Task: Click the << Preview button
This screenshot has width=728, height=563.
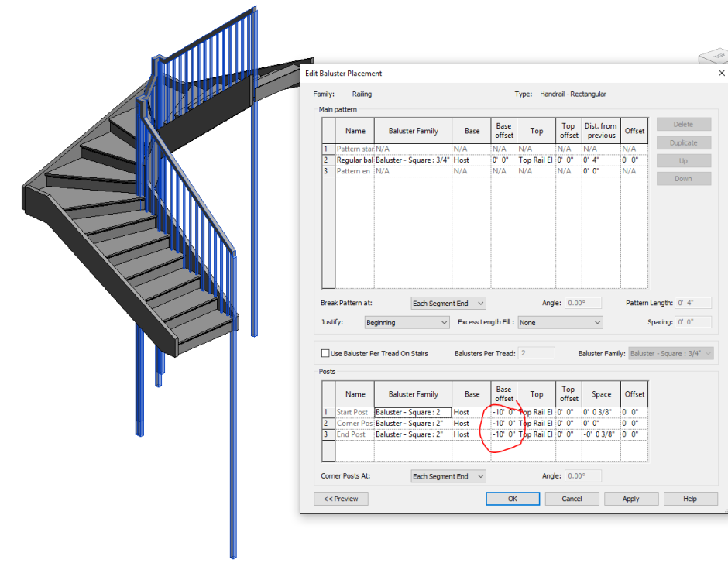Action: tap(341, 498)
